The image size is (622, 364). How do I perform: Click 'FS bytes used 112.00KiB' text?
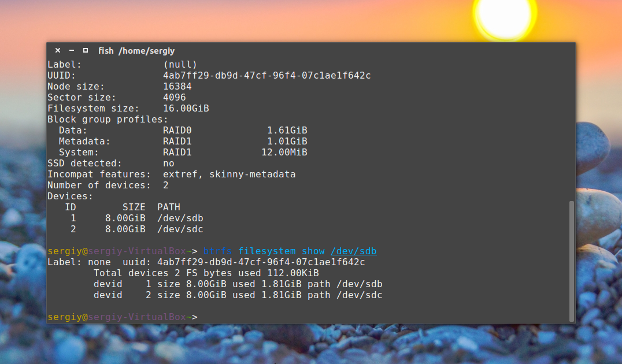point(252,273)
